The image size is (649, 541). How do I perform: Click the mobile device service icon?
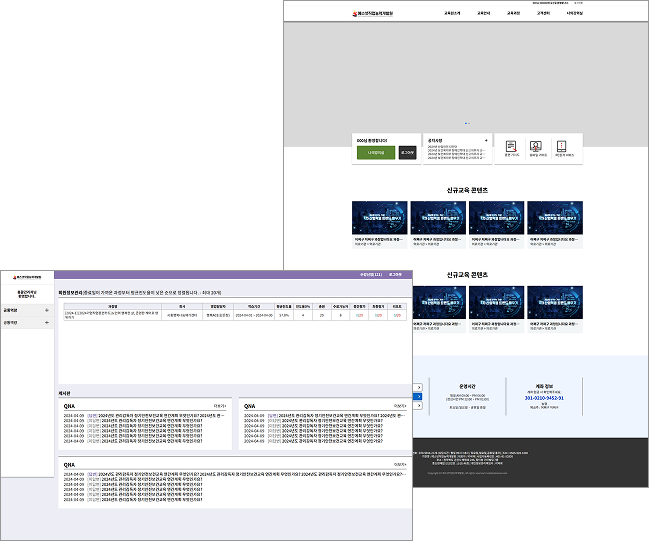(561, 147)
